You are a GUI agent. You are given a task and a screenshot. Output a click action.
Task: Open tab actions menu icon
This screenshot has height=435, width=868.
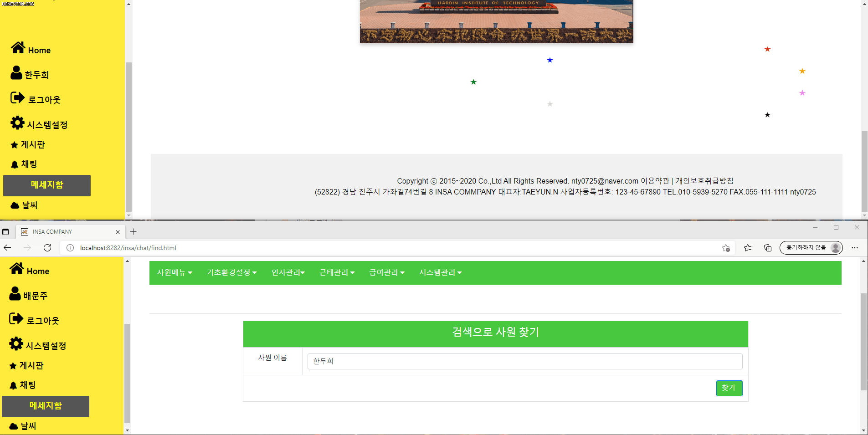click(5, 232)
